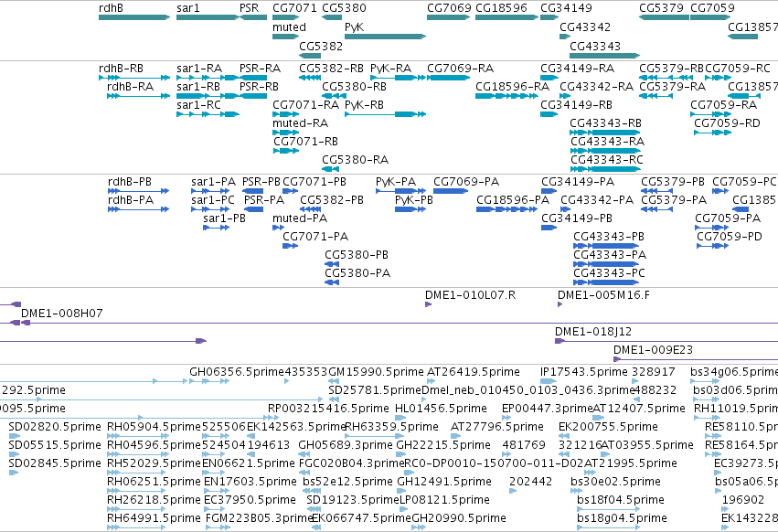Select BAC clone DME1-018J12
Viewport: 778px width, 532px height.
666,342
